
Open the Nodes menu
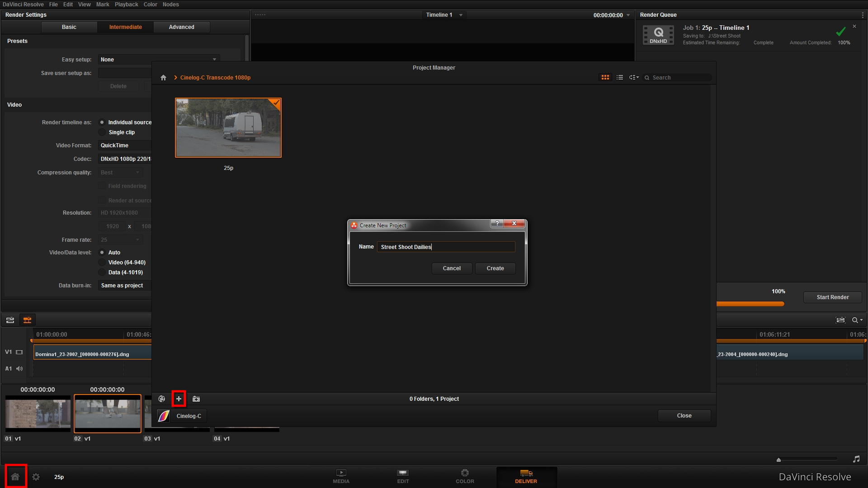[171, 5]
